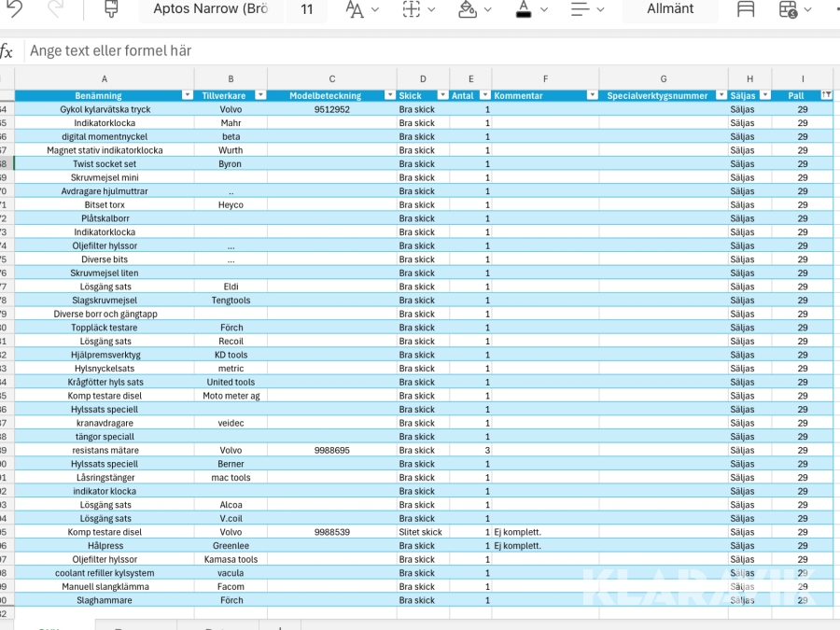This screenshot has width=840, height=630.
Task: Click the Undo arrow icon
Action: 15,9
